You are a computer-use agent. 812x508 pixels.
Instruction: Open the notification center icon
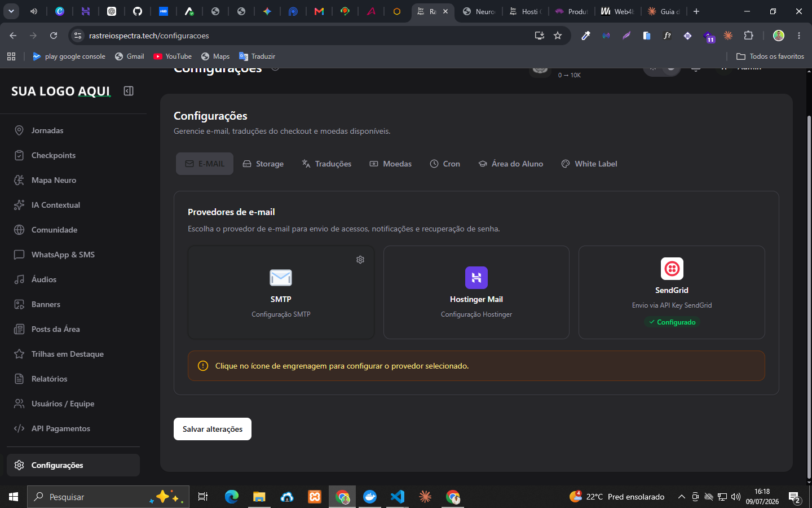click(x=795, y=497)
